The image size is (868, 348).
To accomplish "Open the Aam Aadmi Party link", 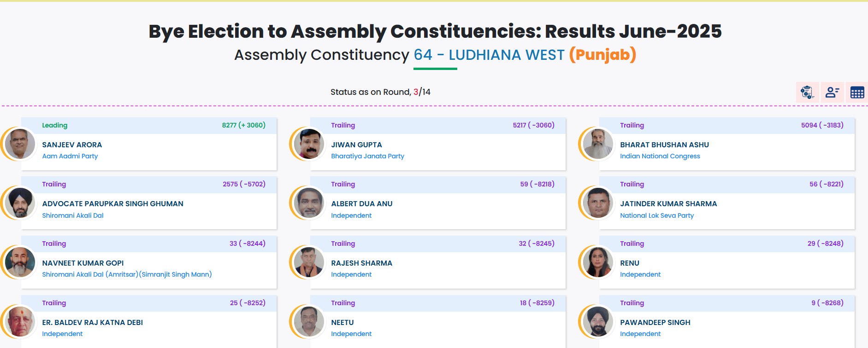I will coord(70,156).
